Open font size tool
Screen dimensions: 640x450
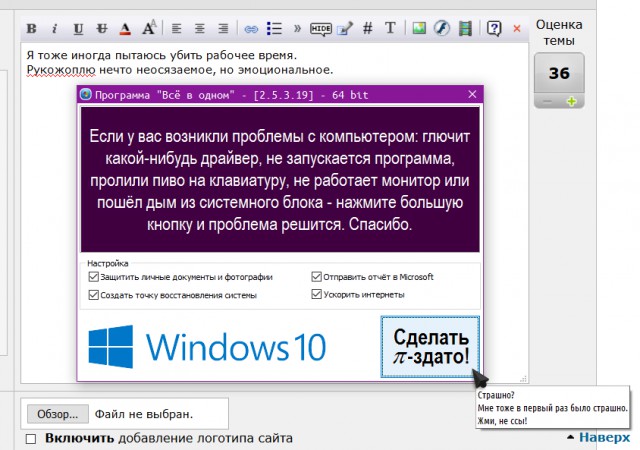(149, 28)
